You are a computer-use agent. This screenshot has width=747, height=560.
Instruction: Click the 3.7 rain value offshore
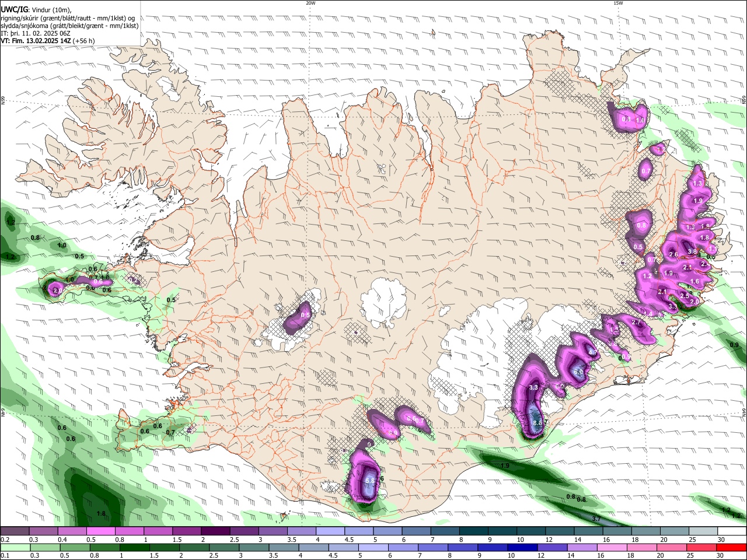tap(596, 519)
